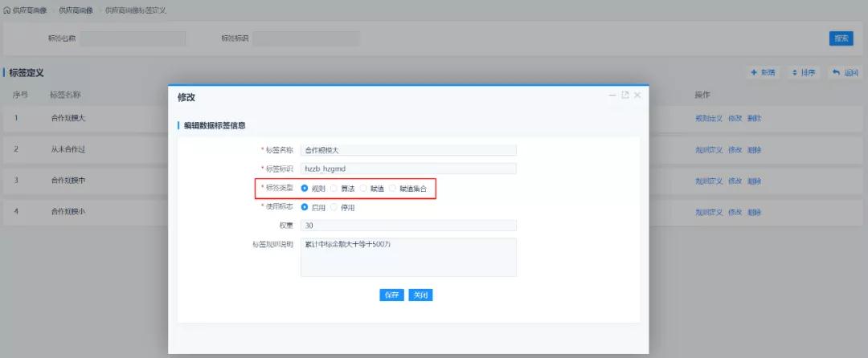Screen dimensions: 868x358
Task: Click the 供应商画像标签定义 breadcrumb item
Action: pos(136,10)
